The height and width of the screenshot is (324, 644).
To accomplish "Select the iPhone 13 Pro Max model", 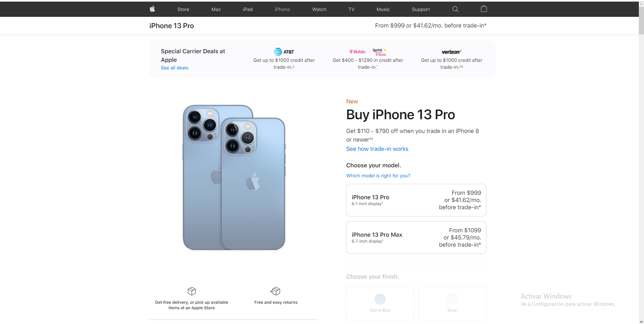I will click(416, 237).
